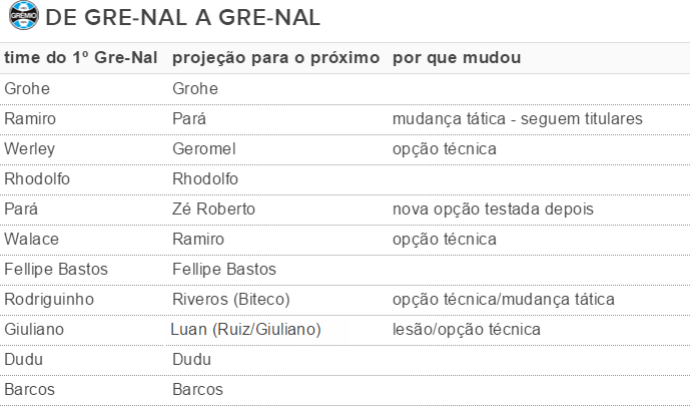690x406 pixels.
Task: Select Fellipe Bastos in the projection column
Action: (x=224, y=269)
